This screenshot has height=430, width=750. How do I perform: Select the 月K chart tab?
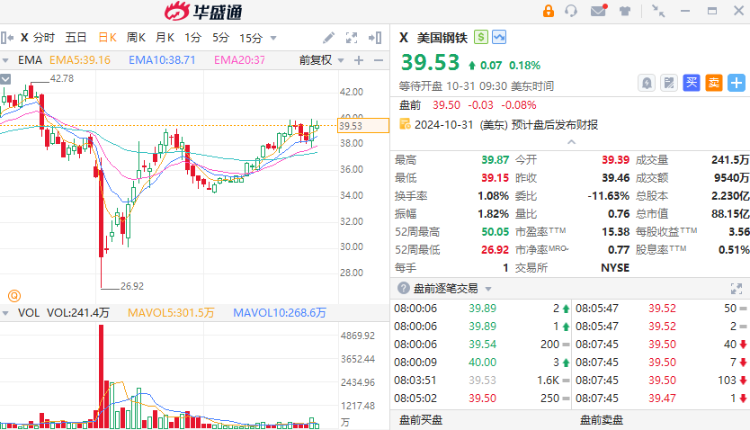tap(165, 38)
